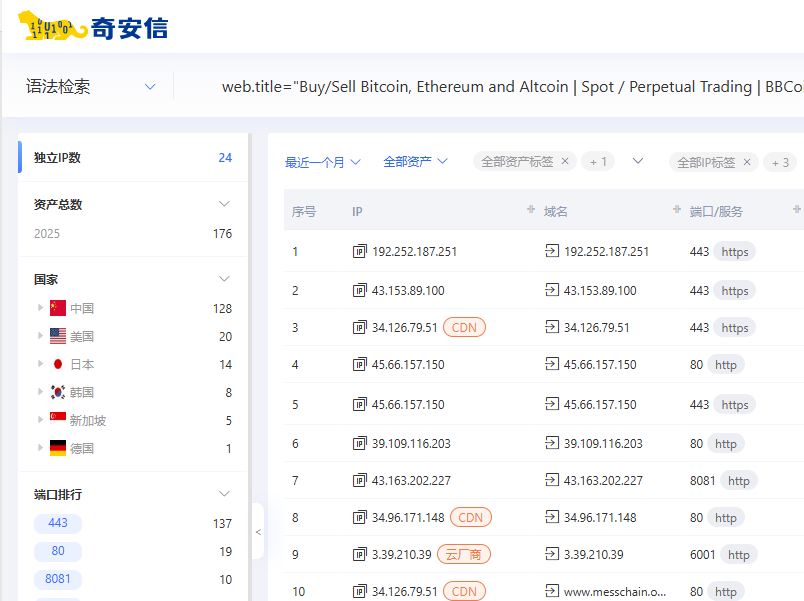Expand the 新加坡 country tree arrow
The height and width of the screenshot is (601, 804).
tap(40, 419)
